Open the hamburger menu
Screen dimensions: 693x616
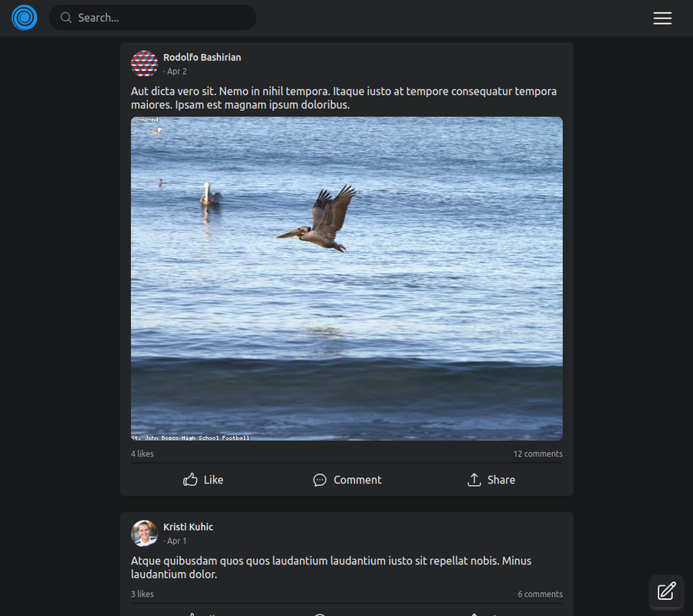pyautogui.click(x=662, y=18)
